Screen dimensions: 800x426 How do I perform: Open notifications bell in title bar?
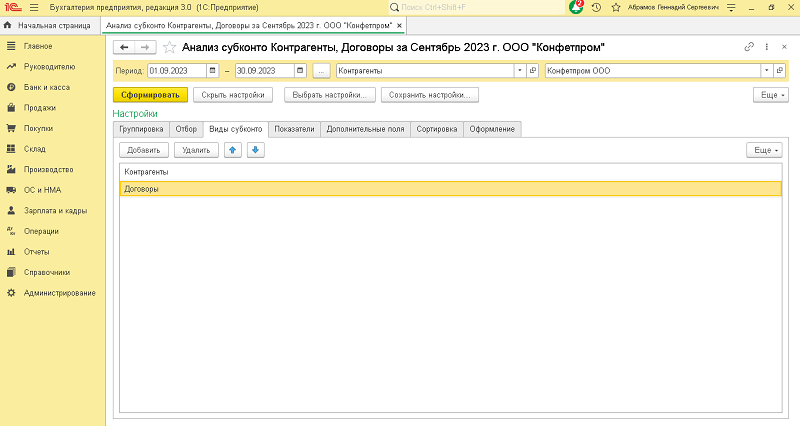(x=576, y=7)
